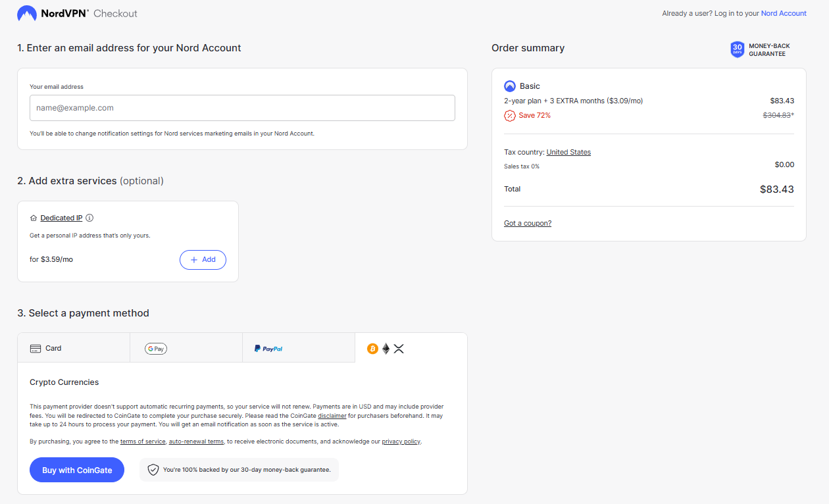
Task: Choose the PayPal payment tab
Action: [299, 348]
